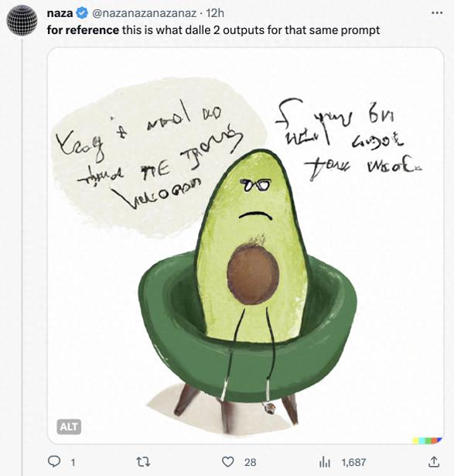Click the blue verified badge beside naza
The image size is (454, 476).
[x=81, y=13]
